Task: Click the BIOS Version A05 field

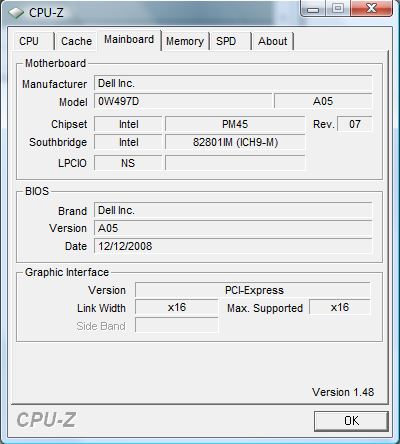Action: point(233,228)
